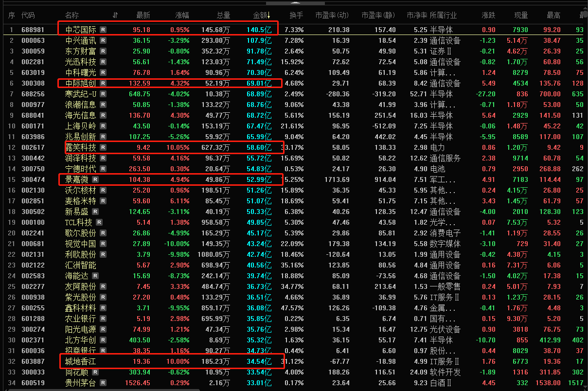Screen dimensions: 588x391
Task: Click the R badge next to 寒武纪-U
Action: tap(103, 94)
